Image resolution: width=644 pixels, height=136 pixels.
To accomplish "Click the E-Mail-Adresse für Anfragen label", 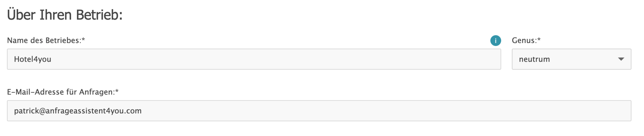I will (x=60, y=92).
